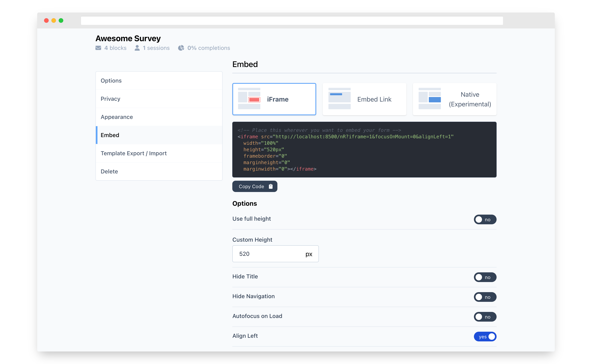Click the Native Experimental layout icon
Viewport: 592px width, 364px height.
(429, 99)
